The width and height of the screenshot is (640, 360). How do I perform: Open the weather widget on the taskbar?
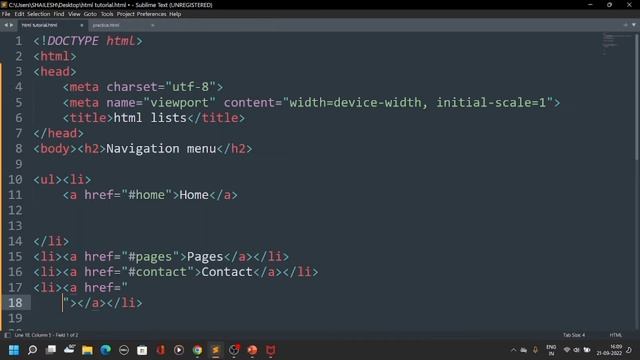[69, 350]
